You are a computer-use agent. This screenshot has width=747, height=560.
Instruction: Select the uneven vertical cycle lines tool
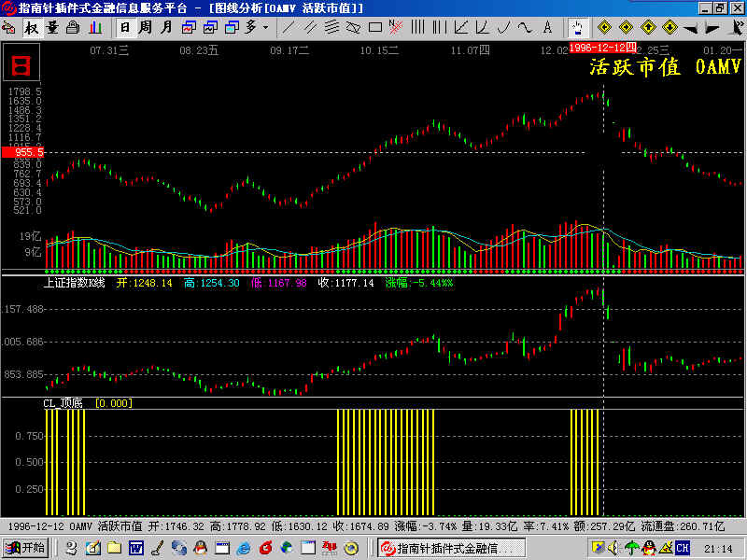pyautogui.click(x=440, y=28)
